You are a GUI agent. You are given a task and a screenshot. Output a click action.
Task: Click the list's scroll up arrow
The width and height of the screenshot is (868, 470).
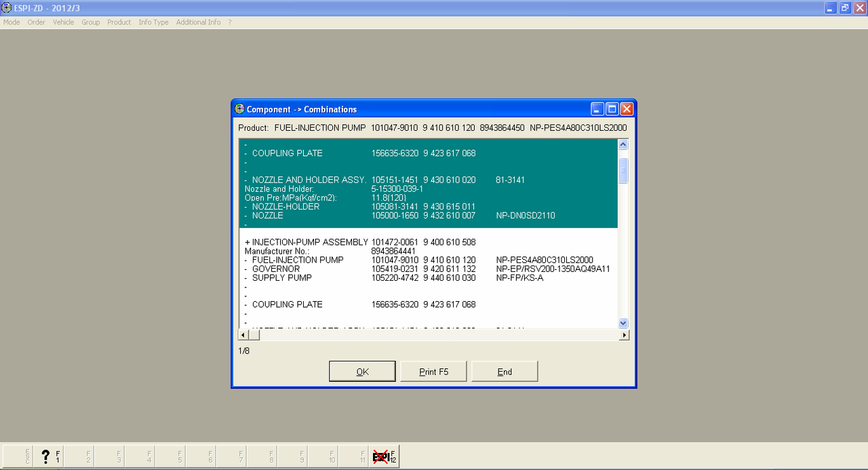pyautogui.click(x=623, y=144)
